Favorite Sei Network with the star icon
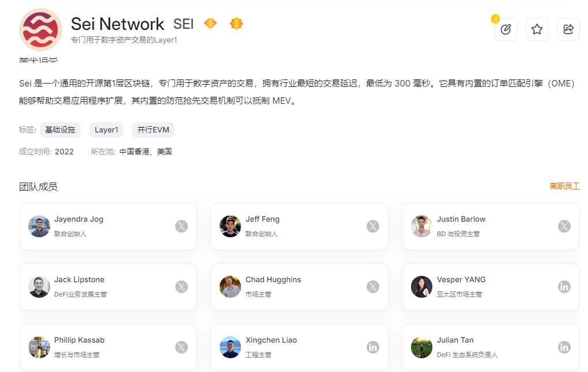 (x=537, y=29)
